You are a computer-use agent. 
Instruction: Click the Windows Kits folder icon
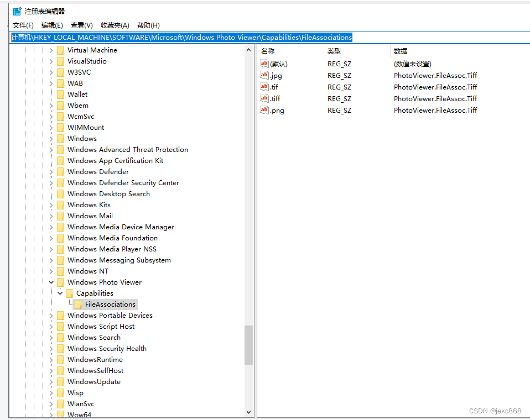[x=60, y=205]
